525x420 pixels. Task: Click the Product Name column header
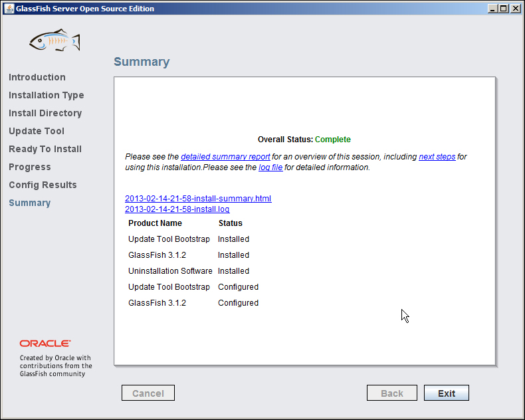pyautogui.click(x=155, y=223)
